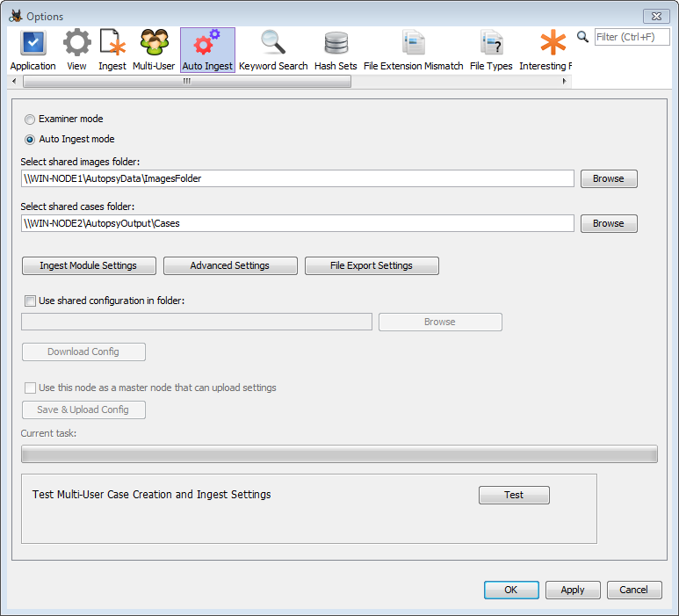Browse for the shared images folder
Image resolution: width=679 pixels, height=616 pixels.
click(608, 178)
